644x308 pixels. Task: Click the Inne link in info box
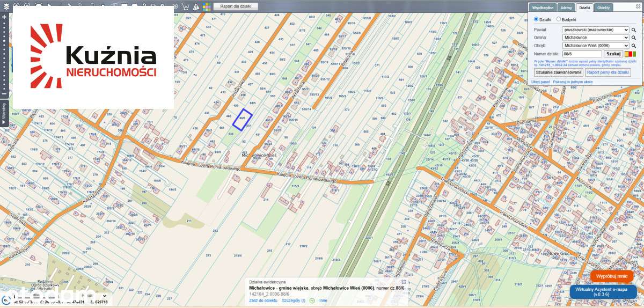pyautogui.click(x=323, y=300)
